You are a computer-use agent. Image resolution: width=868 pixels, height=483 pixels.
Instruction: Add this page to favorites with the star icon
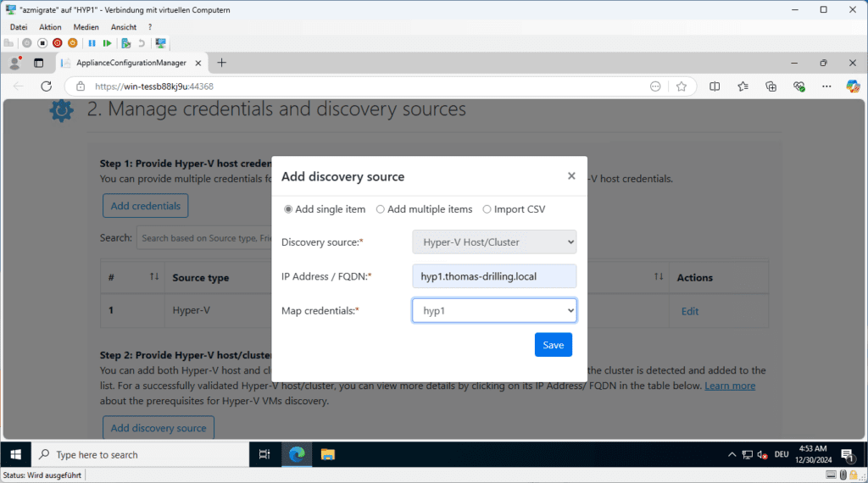click(x=682, y=86)
